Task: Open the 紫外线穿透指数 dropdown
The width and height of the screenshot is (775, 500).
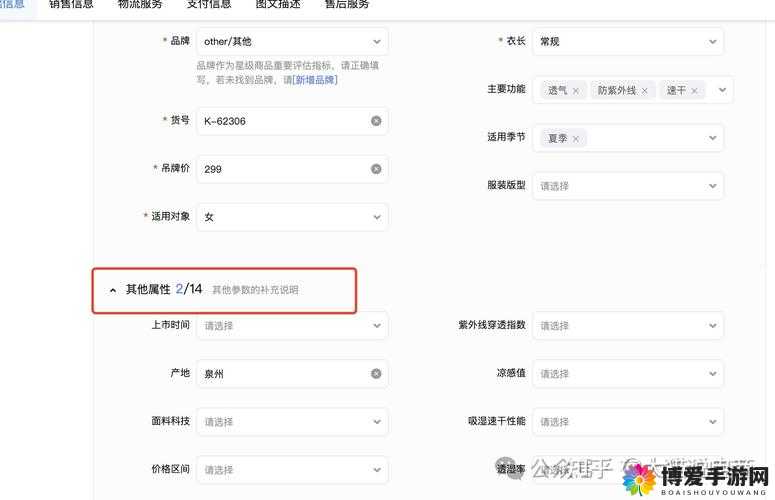Action: point(628,326)
